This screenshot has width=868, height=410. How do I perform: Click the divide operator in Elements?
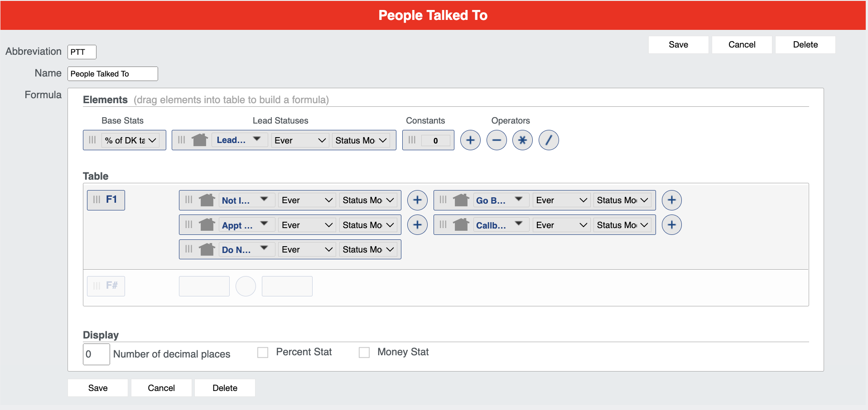(549, 140)
